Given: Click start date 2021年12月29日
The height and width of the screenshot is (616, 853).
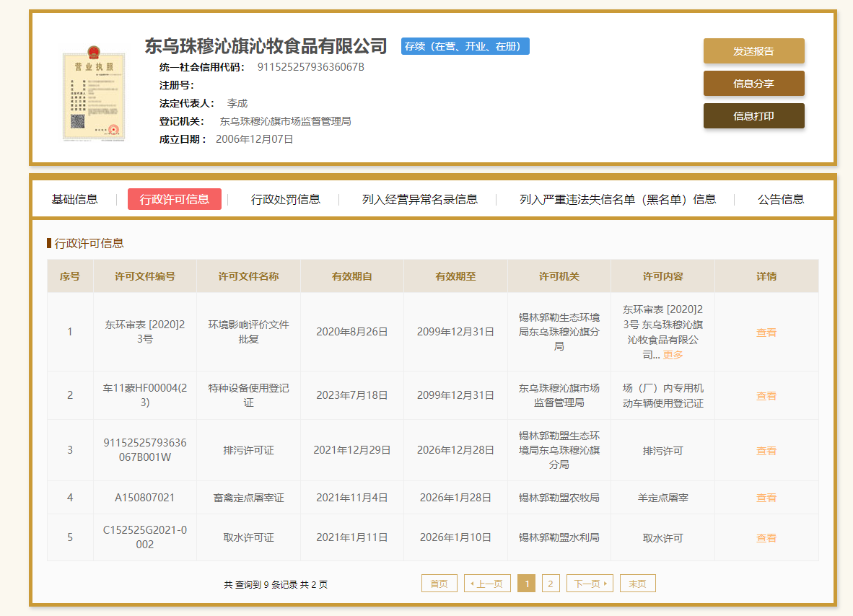Looking at the screenshot, I should tap(352, 450).
